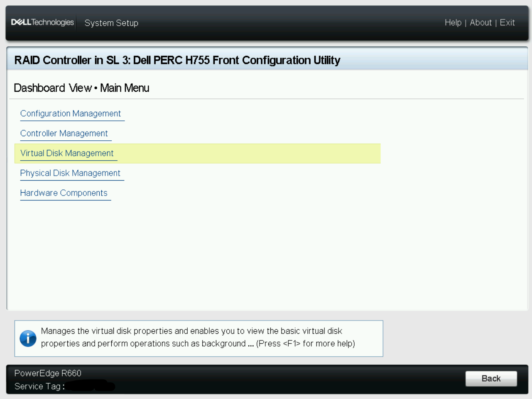Click the System Setup header text
Viewport: 532px width, 399px height.
[x=111, y=23]
